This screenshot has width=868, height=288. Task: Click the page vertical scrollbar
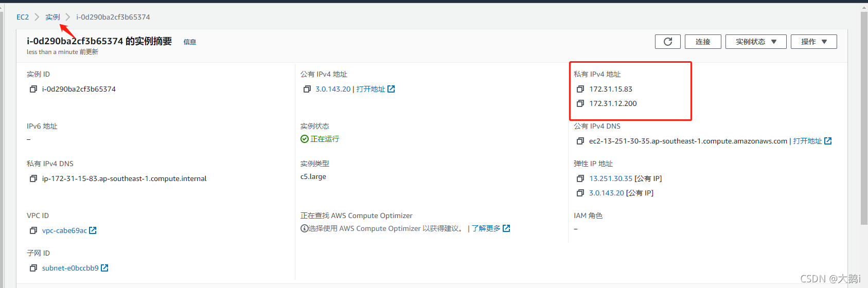tap(864, 118)
